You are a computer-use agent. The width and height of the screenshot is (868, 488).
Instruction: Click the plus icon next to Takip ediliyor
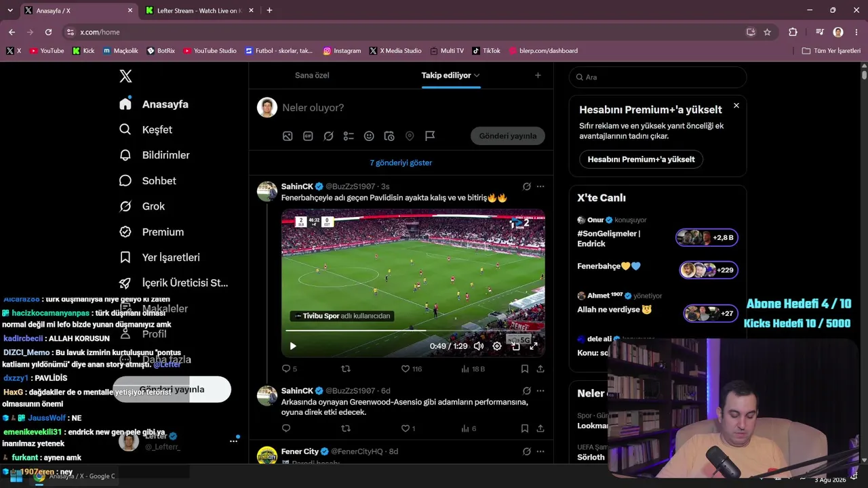coord(538,75)
